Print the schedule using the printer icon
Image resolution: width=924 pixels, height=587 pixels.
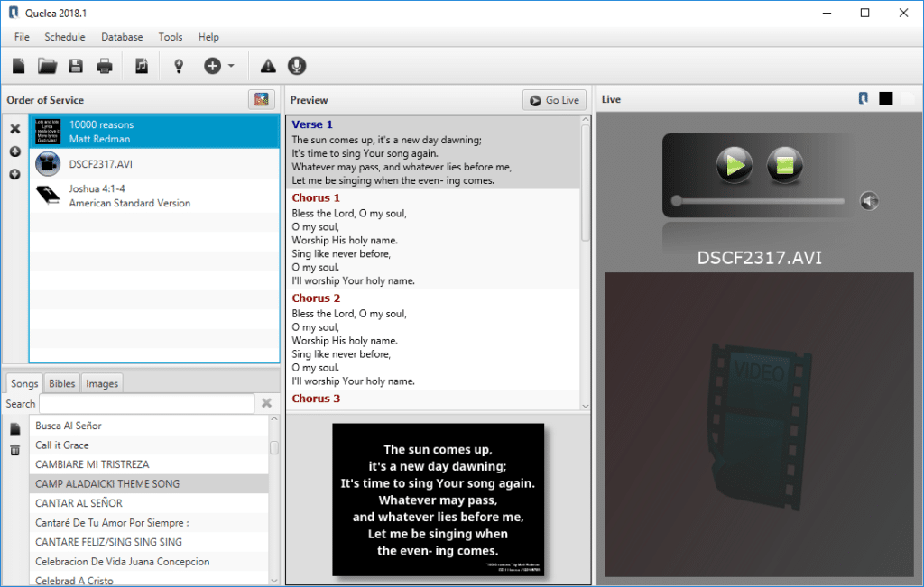point(105,66)
